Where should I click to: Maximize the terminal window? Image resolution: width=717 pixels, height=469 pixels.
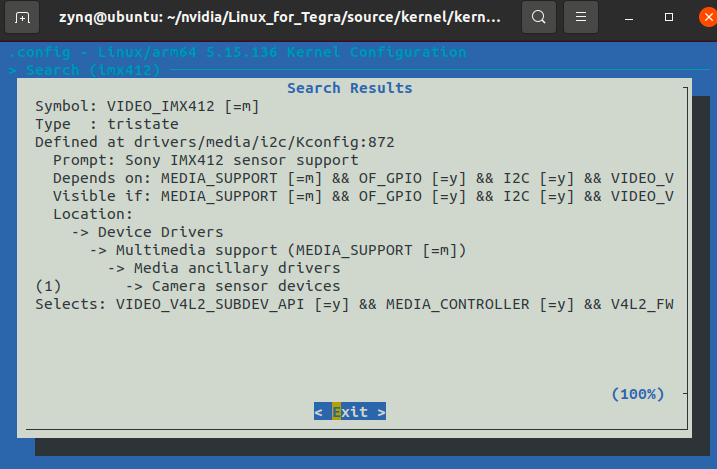click(x=669, y=17)
